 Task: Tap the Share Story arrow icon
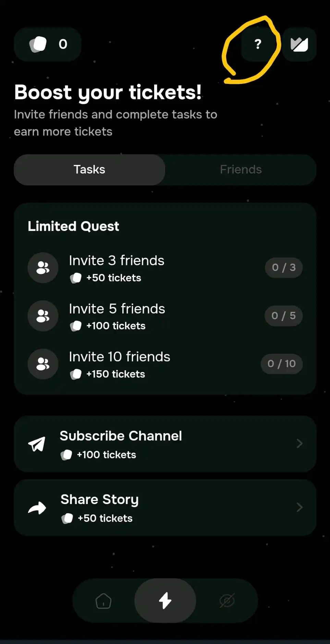pos(37,508)
